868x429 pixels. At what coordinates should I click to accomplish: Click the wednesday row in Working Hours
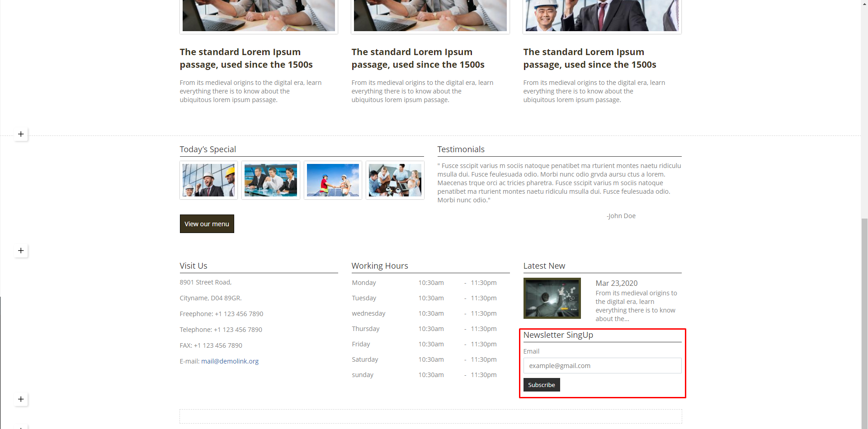point(424,313)
